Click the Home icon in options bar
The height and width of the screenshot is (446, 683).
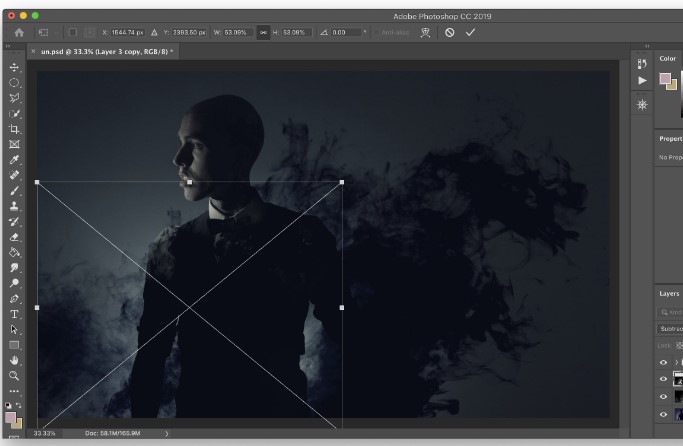(x=19, y=33)
